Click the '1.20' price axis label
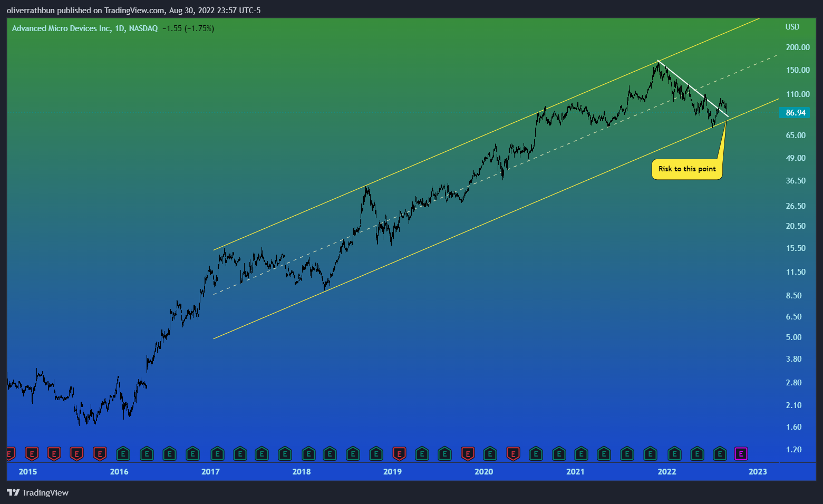Screen dimensions: 823x504 (793, 450)
